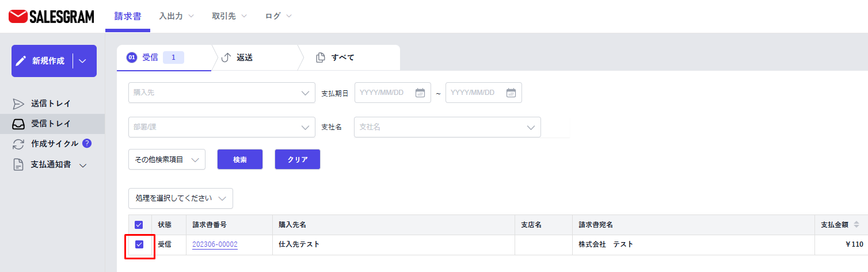
Task: Open the 送信トレイ paper plane icon
Action: (19, 104)
